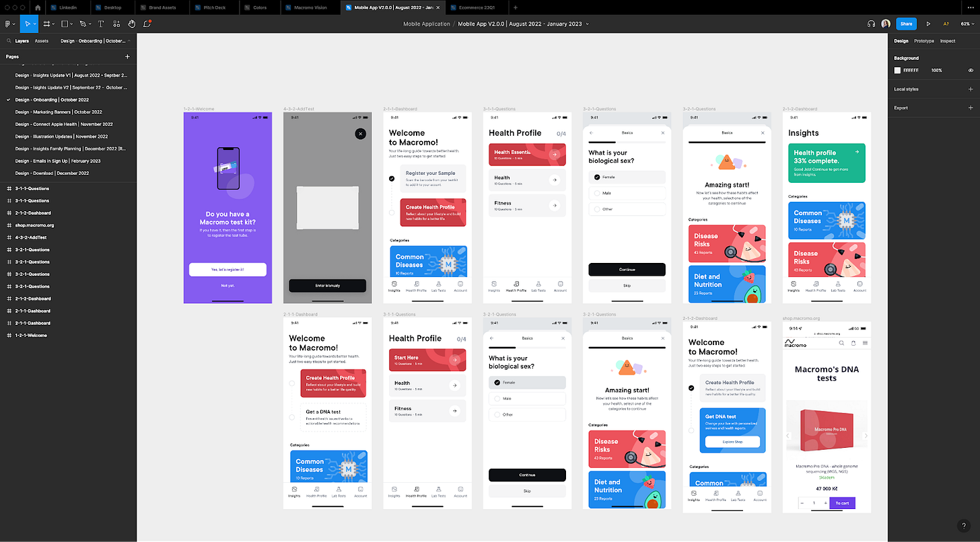Select the Hand tool
The image size is (980, 542).
[133, 24]
